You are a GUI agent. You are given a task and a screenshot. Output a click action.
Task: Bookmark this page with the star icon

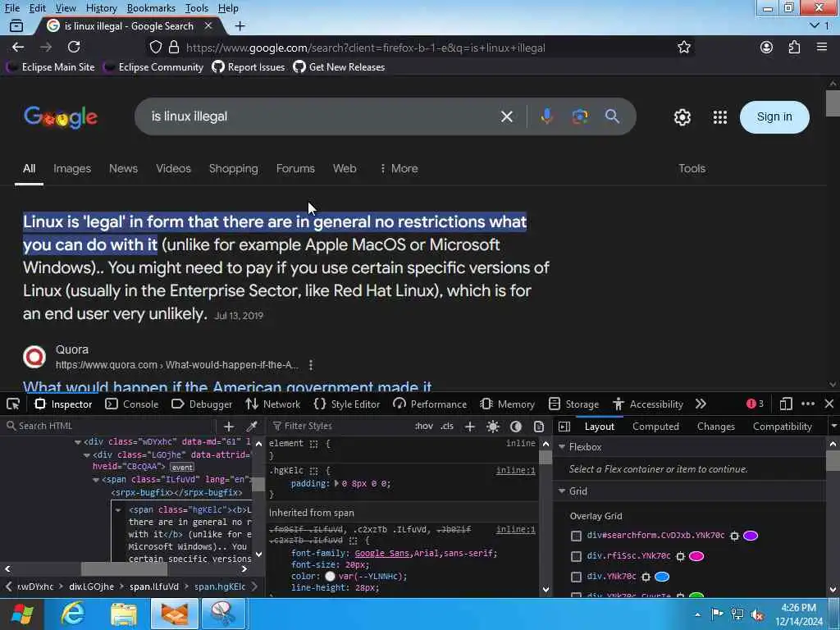tap(683, 47)
